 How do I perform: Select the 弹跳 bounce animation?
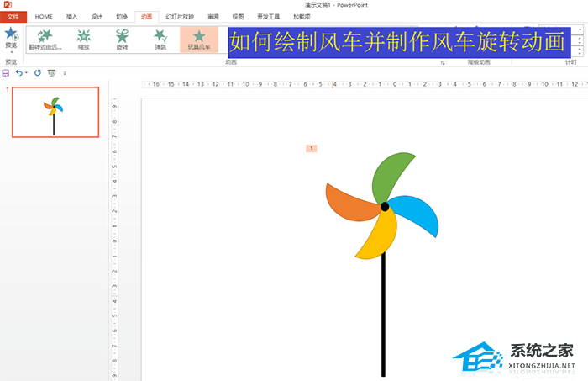(x=160, y=39)
